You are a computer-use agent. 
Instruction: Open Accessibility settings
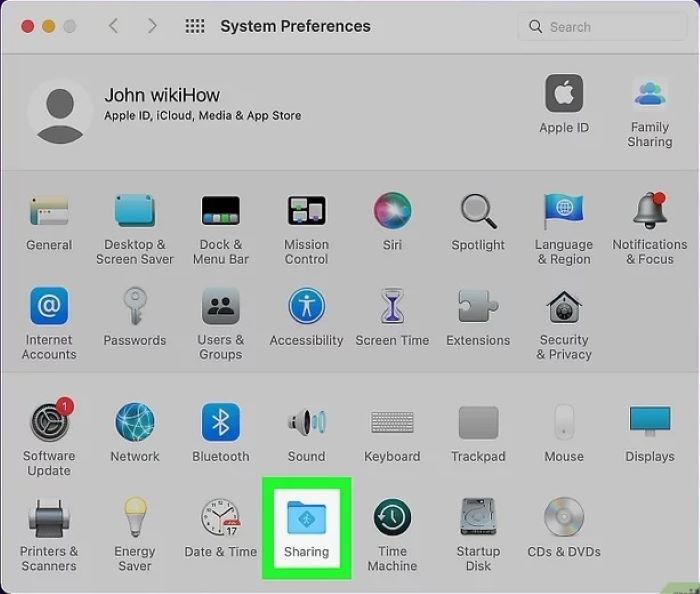[x=306, y=307]
